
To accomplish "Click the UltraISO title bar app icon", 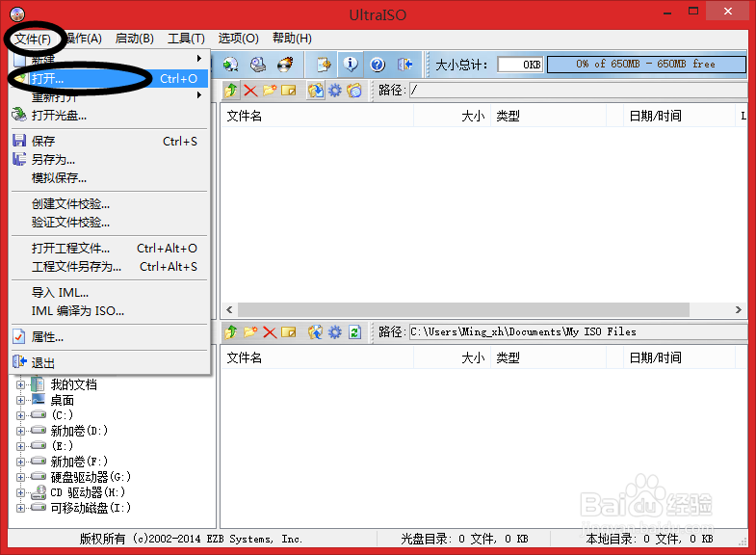I will click(17, 14).
